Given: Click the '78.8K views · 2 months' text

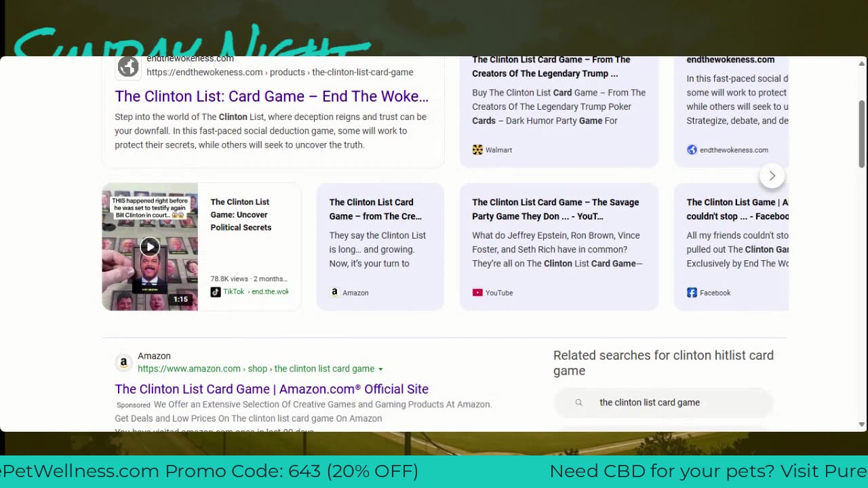Looking at the screenshot, I should [249, 279].
